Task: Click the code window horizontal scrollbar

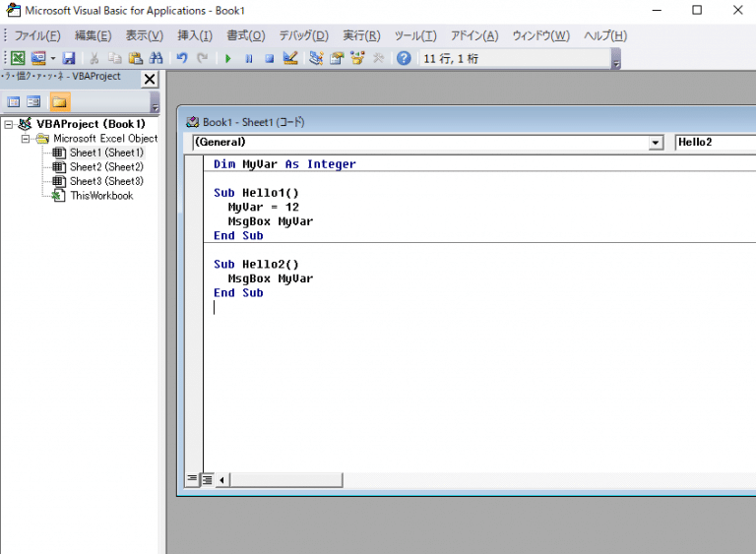Action: [x=285, y=480]
